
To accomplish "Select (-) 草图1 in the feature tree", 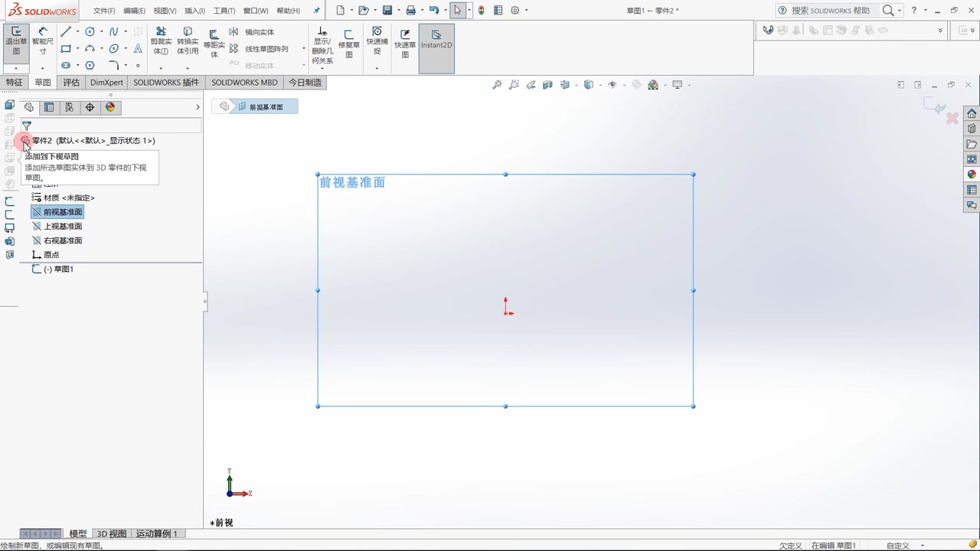I will (x=57, y=269).
